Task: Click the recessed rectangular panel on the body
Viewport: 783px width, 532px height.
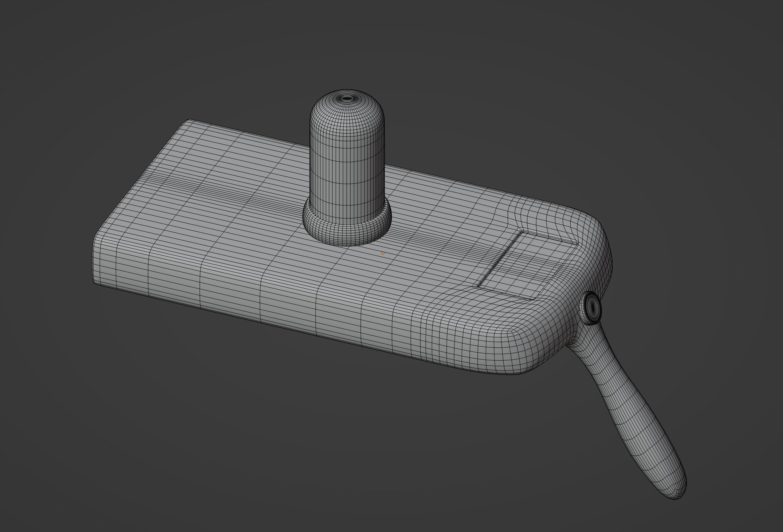Action: click(528, 265)
